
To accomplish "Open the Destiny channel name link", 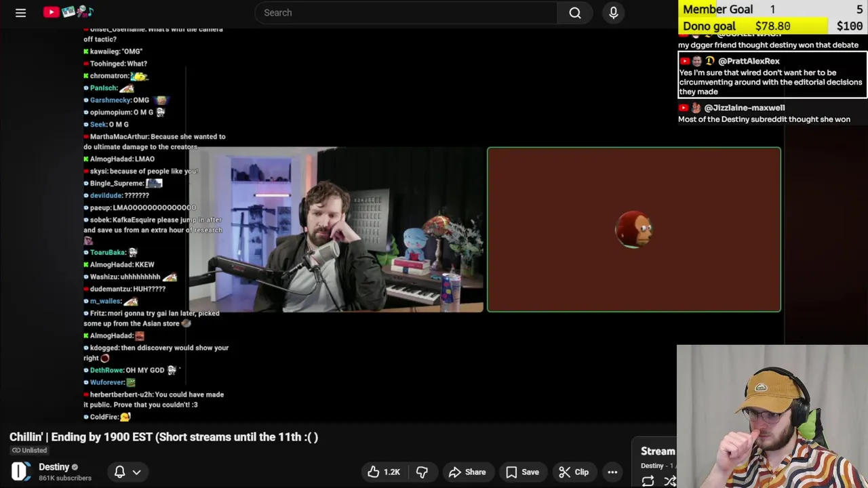I will 54,467.
